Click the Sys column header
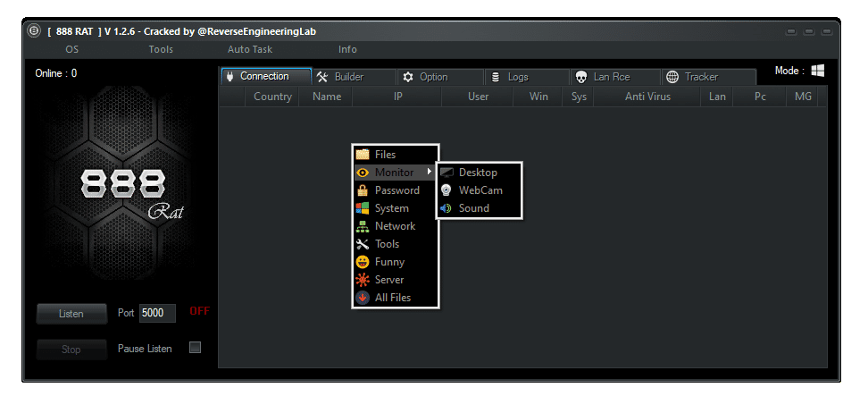This screenshot has width=868, height=413. point(579,97)
